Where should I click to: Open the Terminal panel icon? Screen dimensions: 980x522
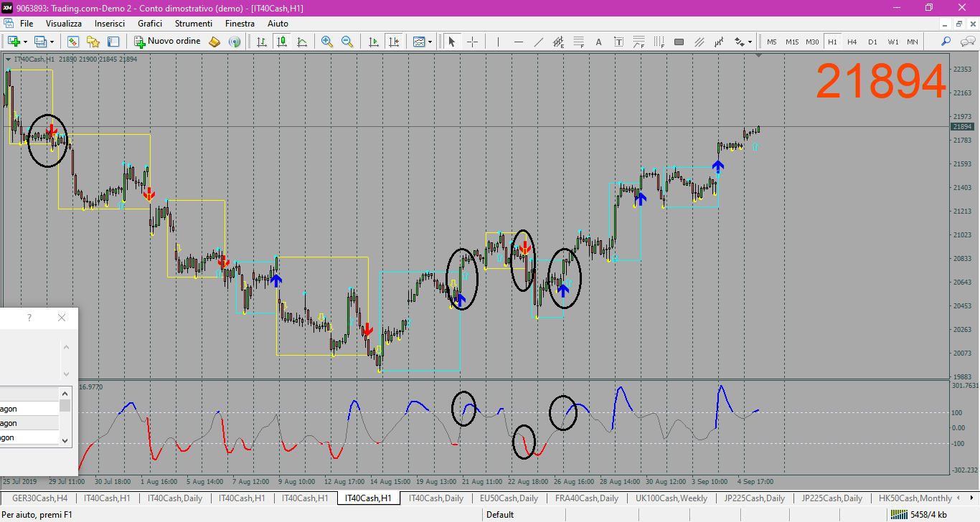113,42
